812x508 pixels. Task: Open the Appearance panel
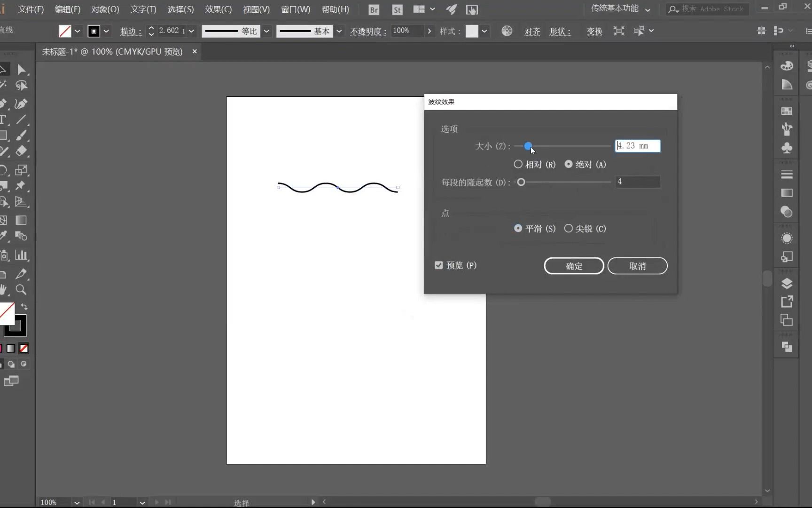coord(787,238)
